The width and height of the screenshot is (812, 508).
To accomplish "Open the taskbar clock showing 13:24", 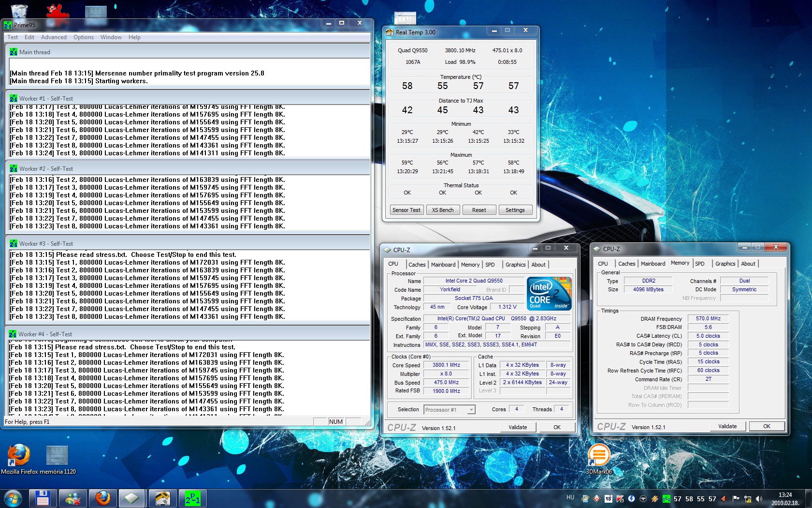I will click(785, 499).
